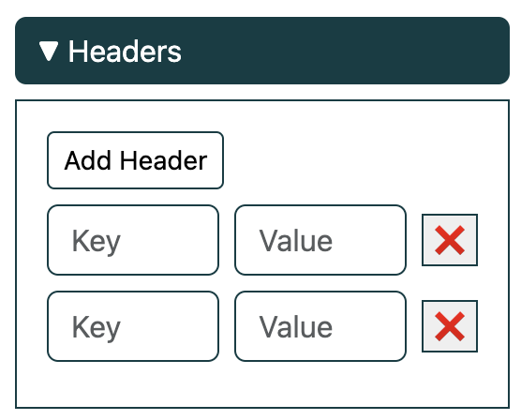Collapse the Headers section using the triangle
This screenshot has height=420, width=521.
49,52
